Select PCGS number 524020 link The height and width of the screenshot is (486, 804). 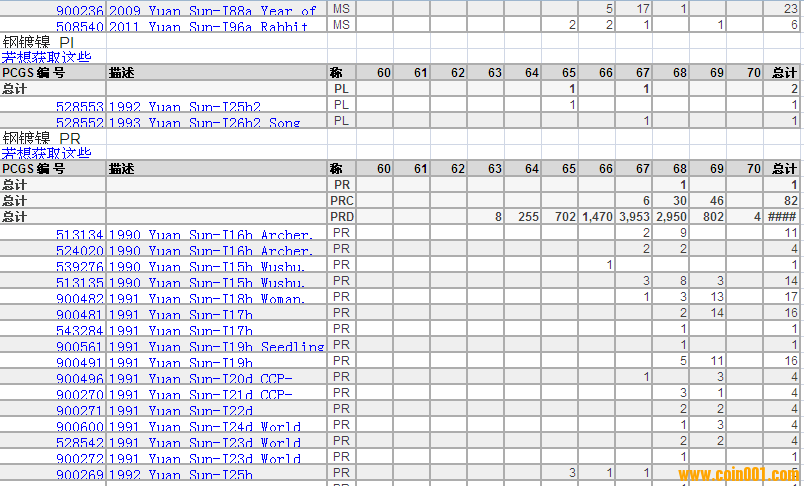[x=79, y=251]
